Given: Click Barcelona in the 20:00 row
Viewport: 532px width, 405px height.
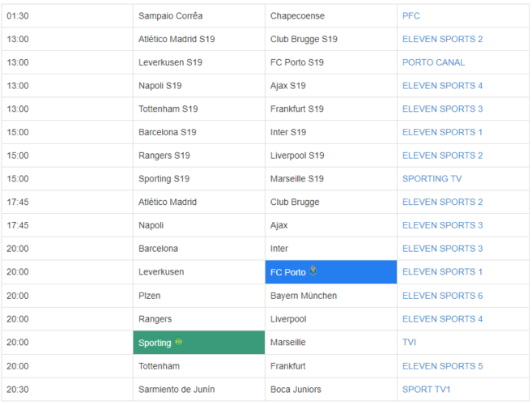Looking at the screenshot, I should click(x=199, y=249).
